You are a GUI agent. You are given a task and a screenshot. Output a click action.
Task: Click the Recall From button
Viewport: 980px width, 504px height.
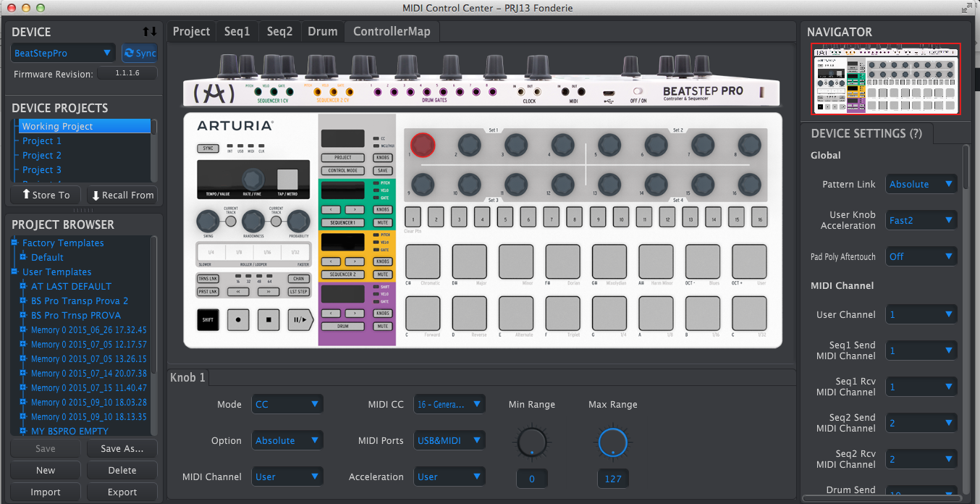122,195
